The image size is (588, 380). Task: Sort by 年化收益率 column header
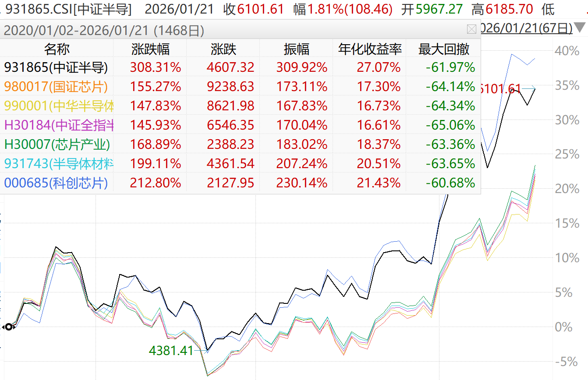(370, 49)
